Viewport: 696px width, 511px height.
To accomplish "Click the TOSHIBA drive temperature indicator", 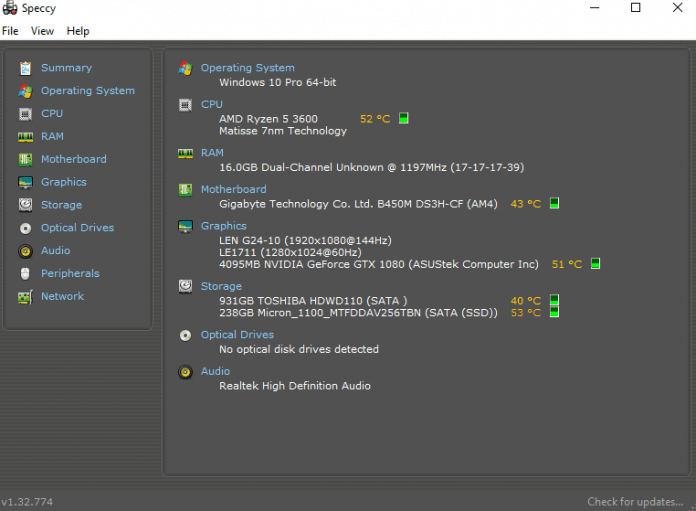I will 554,300.
